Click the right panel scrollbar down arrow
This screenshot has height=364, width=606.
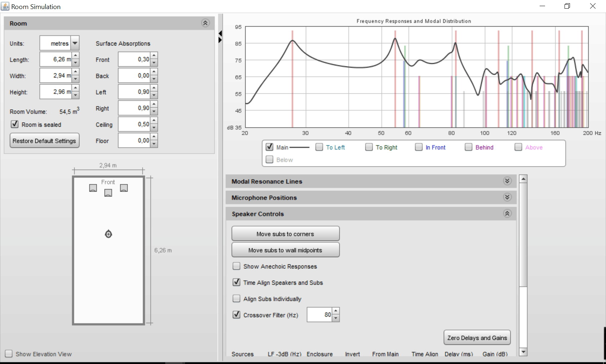(523, 352)
